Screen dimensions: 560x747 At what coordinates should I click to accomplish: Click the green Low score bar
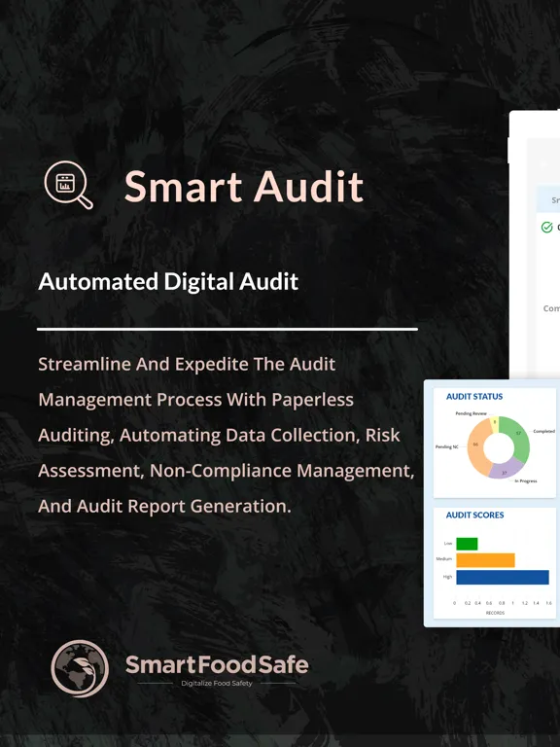coord(467,544)
